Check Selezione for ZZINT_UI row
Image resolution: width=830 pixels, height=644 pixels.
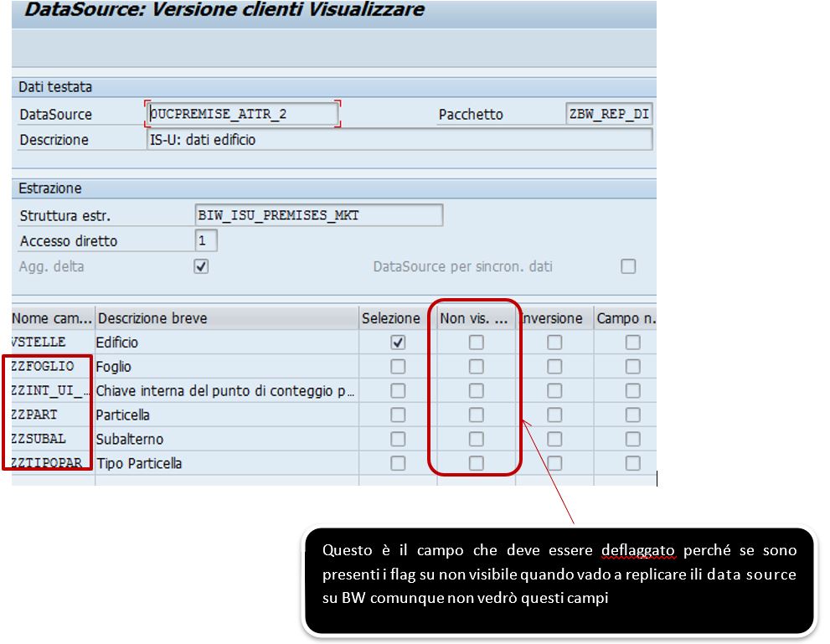point(398,390)
